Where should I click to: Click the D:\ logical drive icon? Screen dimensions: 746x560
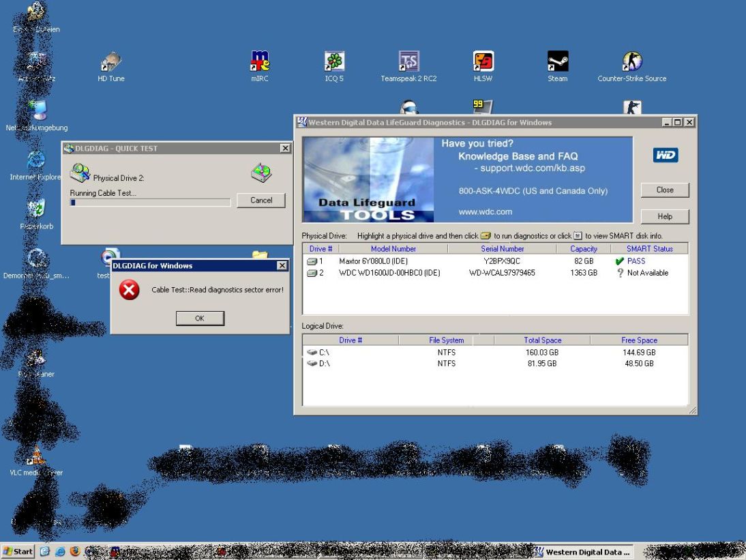pyautogui.click(x=312, y=363)
